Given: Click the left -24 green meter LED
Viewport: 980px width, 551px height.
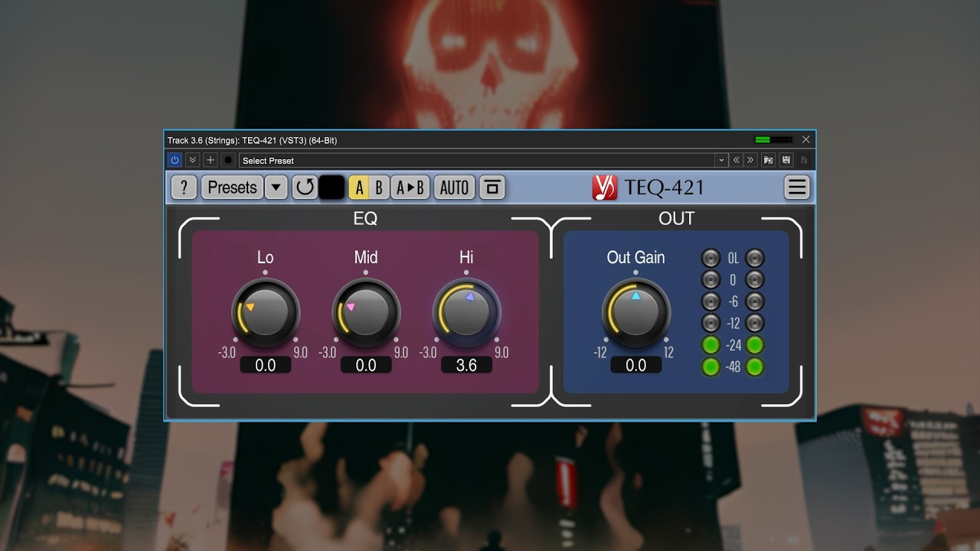Looking at the screenshot, I should tap(711, 345).
